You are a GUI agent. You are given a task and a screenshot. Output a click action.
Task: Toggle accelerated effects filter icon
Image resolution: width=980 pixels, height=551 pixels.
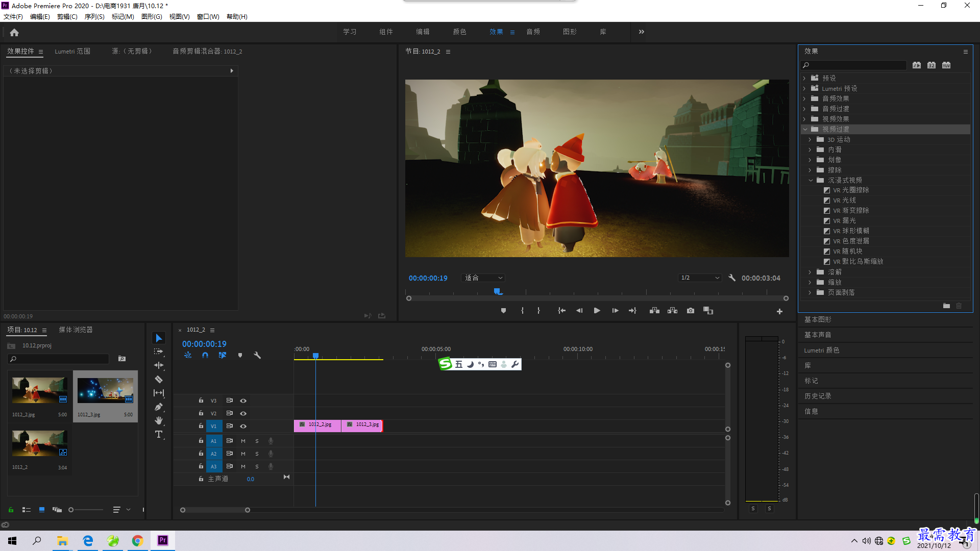click(917, 65)
